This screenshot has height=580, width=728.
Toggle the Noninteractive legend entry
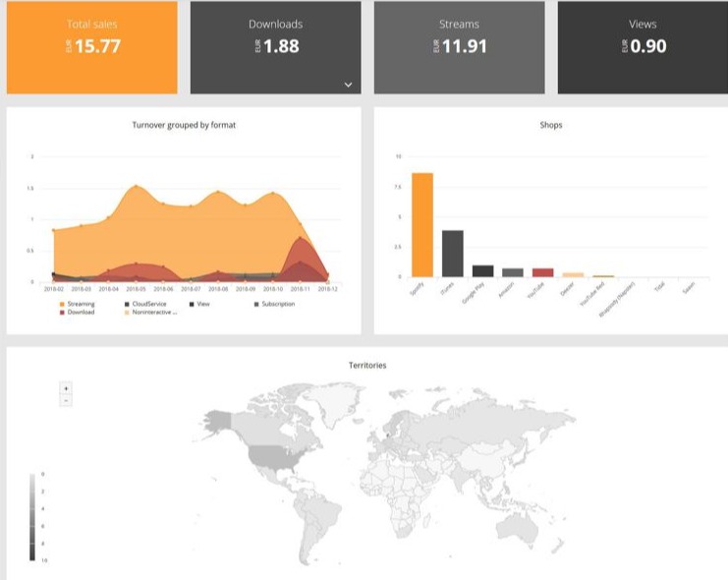[x=148, y=311]
